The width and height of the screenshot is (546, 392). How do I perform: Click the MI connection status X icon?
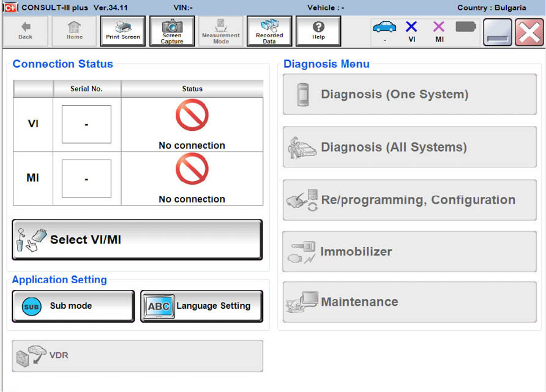[439, 28]
